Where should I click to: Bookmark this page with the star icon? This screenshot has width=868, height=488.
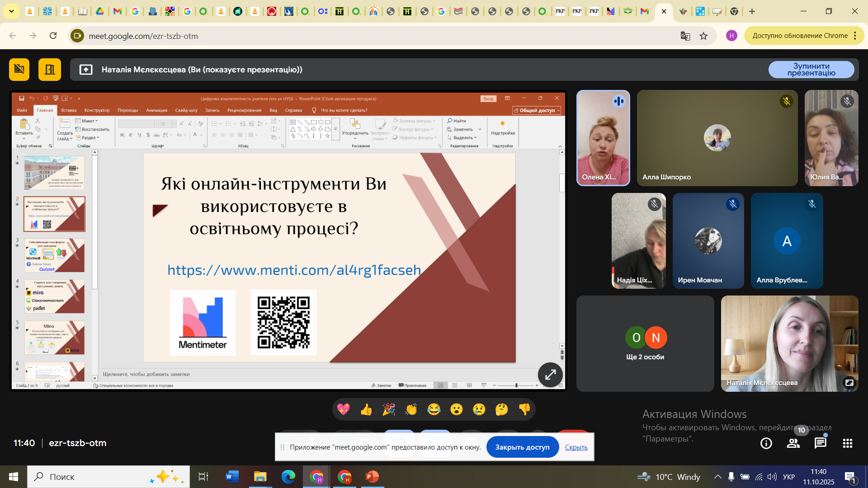tap(703, 36)
